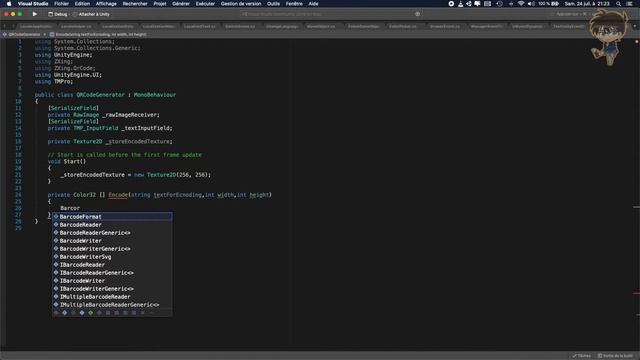
Task: Select IBarcodeReader suggestion
Action: point(112,265)
